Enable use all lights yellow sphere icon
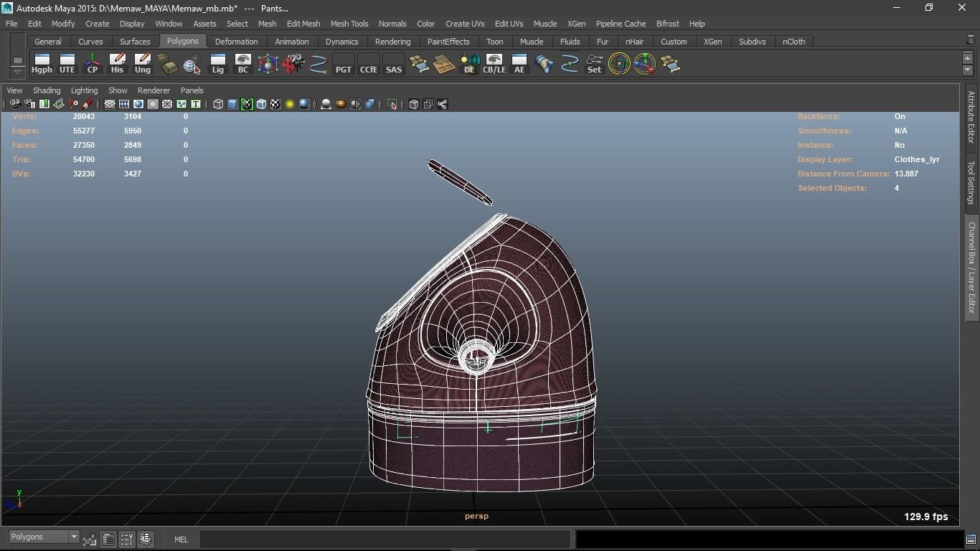 (x=290, y=105)
